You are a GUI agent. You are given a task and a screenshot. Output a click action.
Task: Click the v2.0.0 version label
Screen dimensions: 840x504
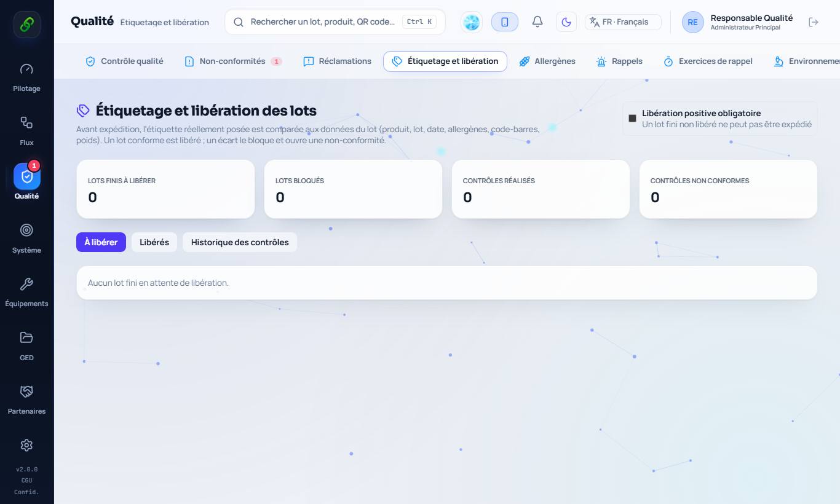(x=26, y=470)
